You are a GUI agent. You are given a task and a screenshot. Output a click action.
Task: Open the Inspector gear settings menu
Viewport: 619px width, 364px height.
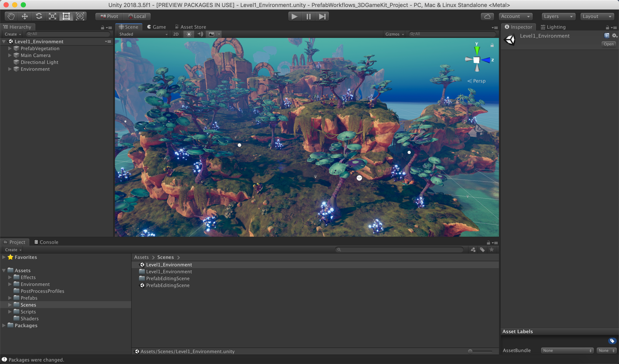[614, 36]
